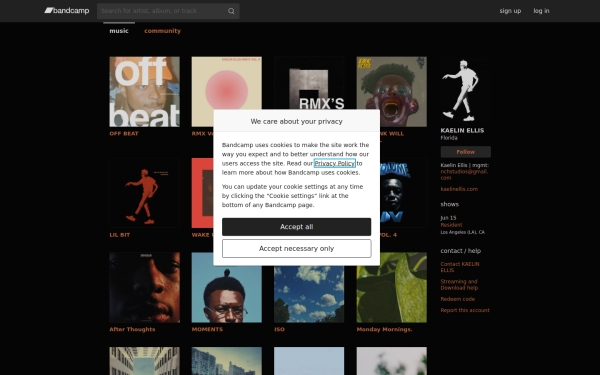Click the ISO album title
The image size is (600, 375).
(279, 329)
